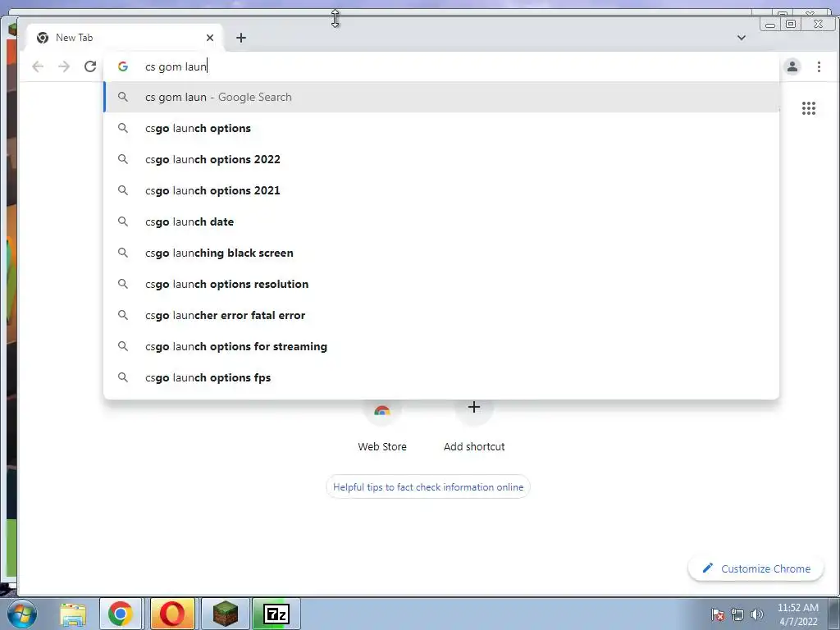Viewport: 840px width, 630px height.
Task: Choose suggestion 'csgo launch options 2021'
Action: click(x=441, y=190)
